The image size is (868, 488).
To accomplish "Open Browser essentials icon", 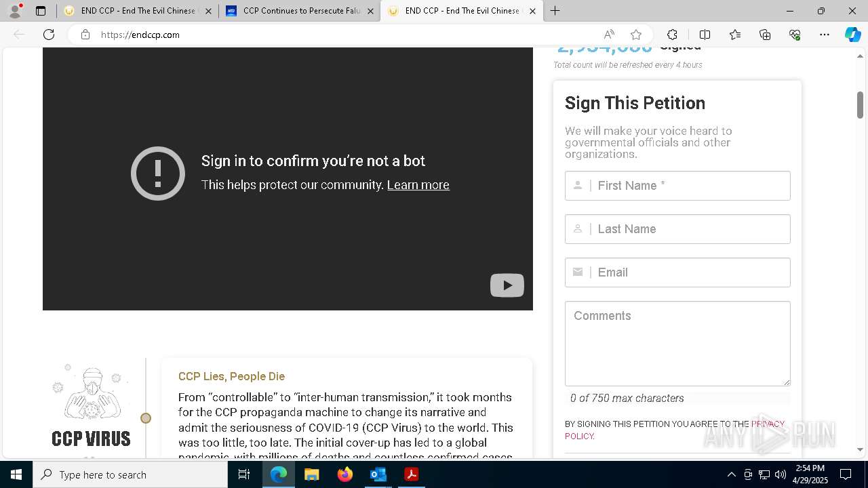I will [x=795, y=35].
